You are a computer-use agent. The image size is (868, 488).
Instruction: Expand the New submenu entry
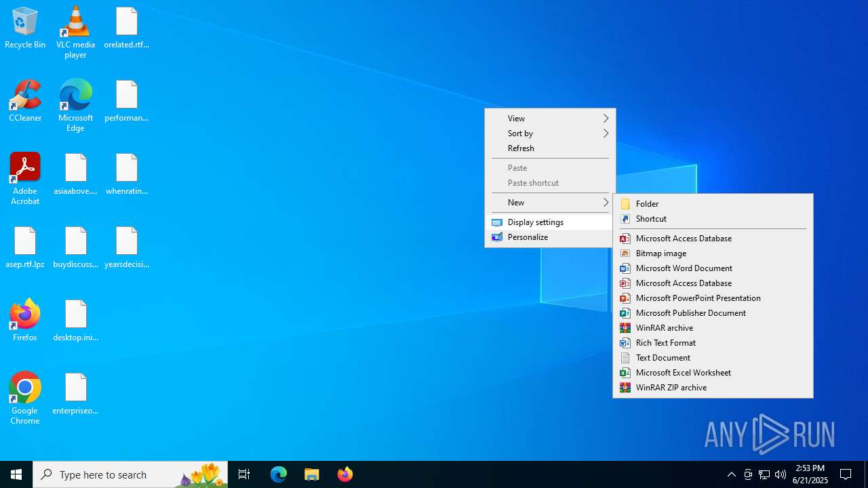point(550,203)
